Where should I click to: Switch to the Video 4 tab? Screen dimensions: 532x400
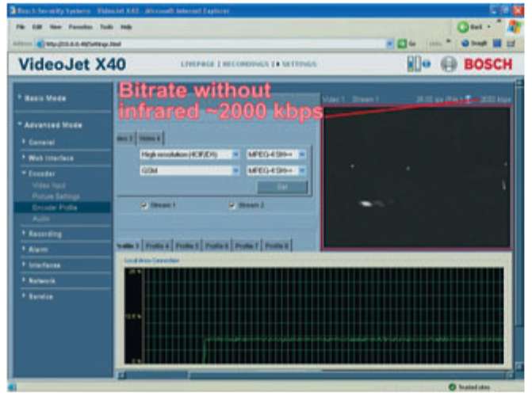[150, 139]
